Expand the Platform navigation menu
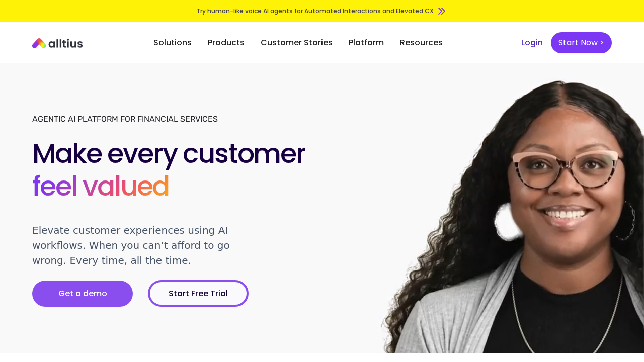The width and height of the screenshot is (644, 362). [366, 43]
